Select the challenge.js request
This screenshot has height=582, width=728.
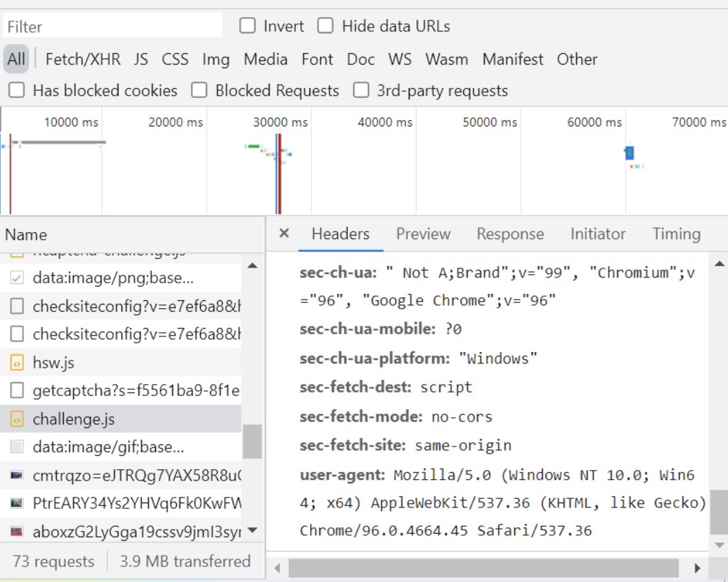[121, 419]
